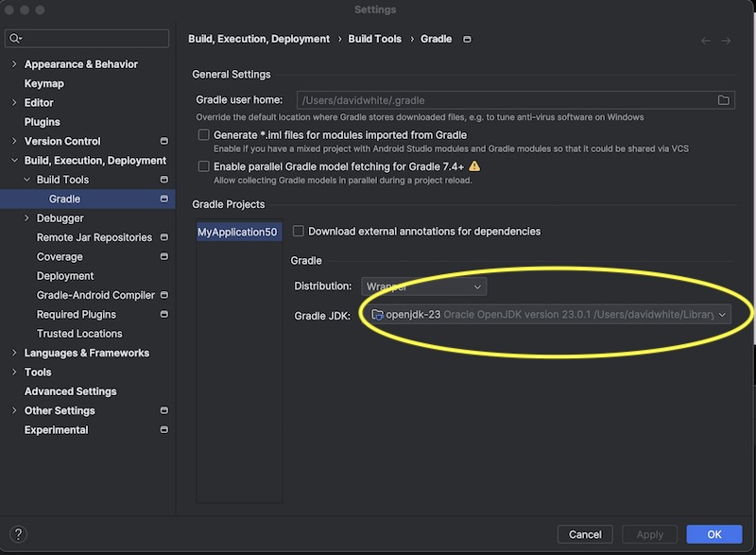Screen dimensions: 756x555
Task: Select Plugins in the settings sidebar
Action: pos(43,122)
